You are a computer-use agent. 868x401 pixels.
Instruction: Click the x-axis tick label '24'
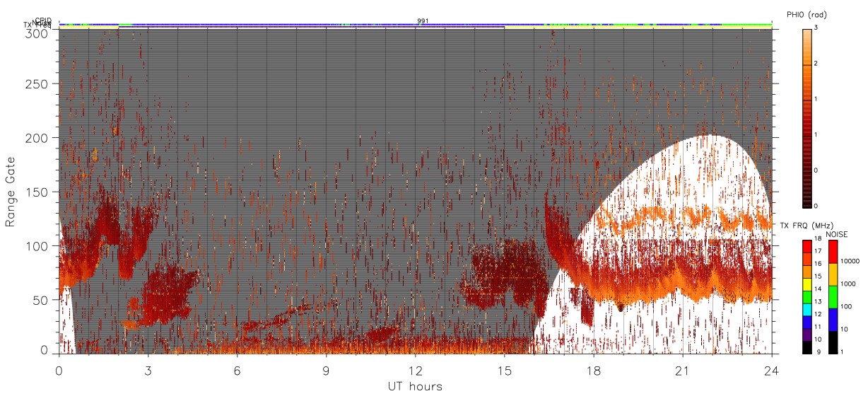(772, 371)
